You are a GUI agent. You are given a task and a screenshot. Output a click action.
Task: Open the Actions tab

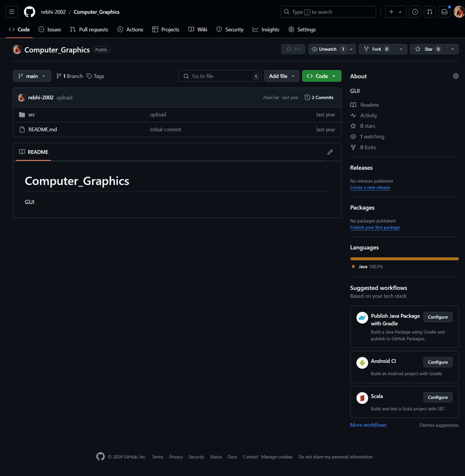[130, 29]
